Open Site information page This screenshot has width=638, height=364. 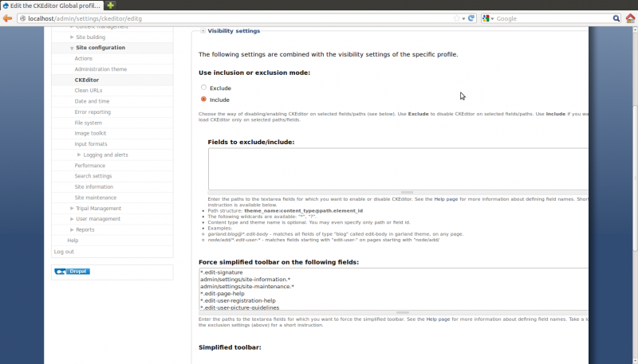coord(94,187)
